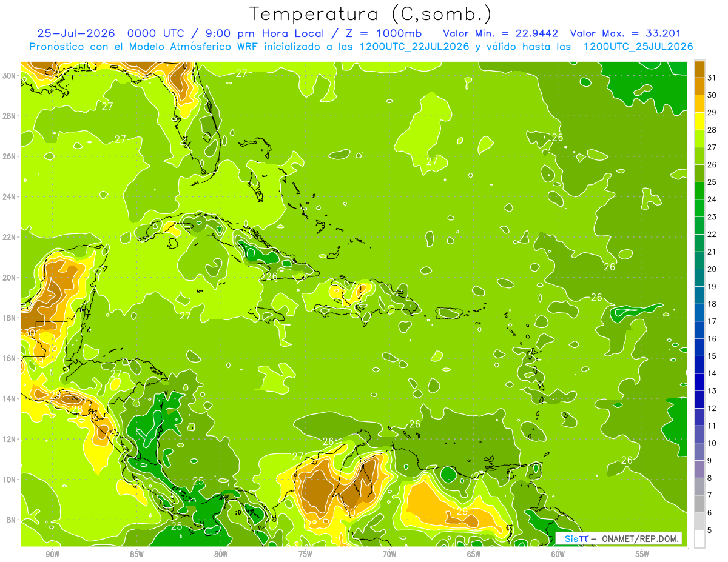Select the date text '25-Jul-2026'
Screen dimensions: 728x562
(76, 33)
